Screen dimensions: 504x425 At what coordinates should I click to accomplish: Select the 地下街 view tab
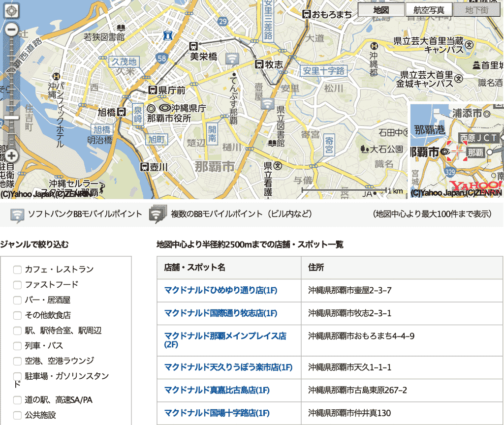(x=476, y=10)
